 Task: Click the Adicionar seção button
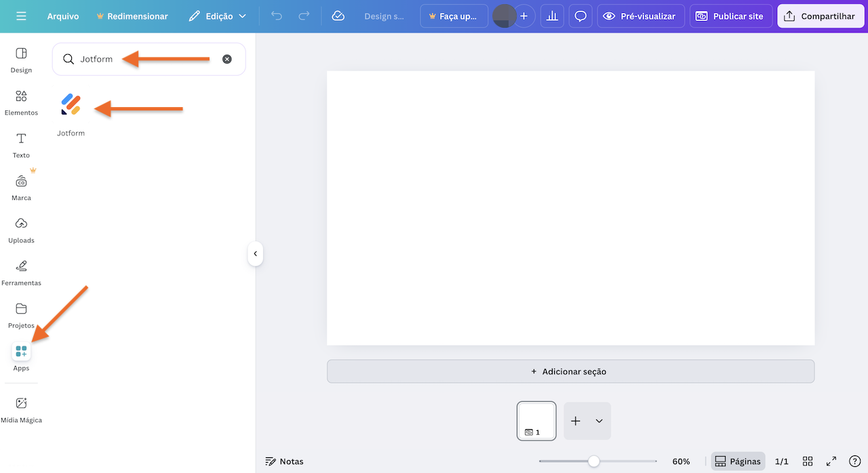(571, 371)
